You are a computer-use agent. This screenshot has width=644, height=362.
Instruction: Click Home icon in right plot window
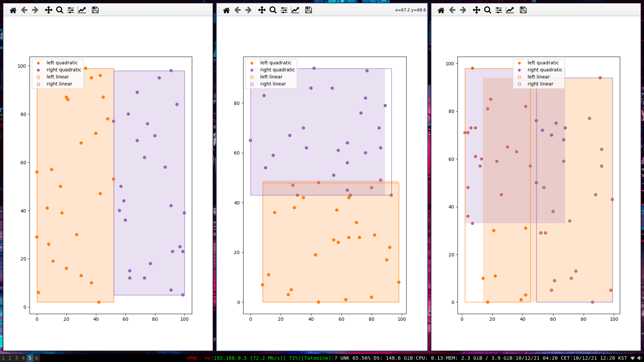(x=441, y=10)
